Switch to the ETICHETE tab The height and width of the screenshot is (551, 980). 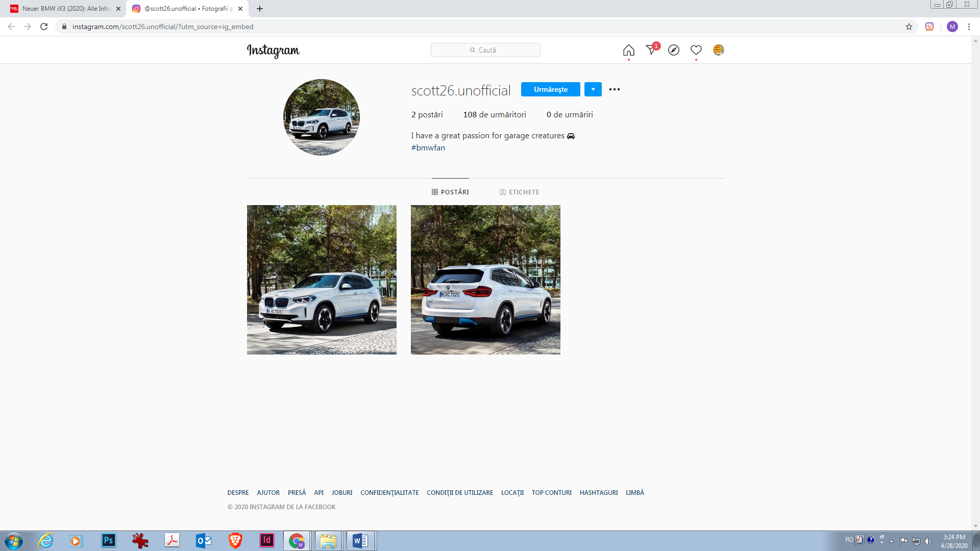pyautogui.click(x=519, y=192)
